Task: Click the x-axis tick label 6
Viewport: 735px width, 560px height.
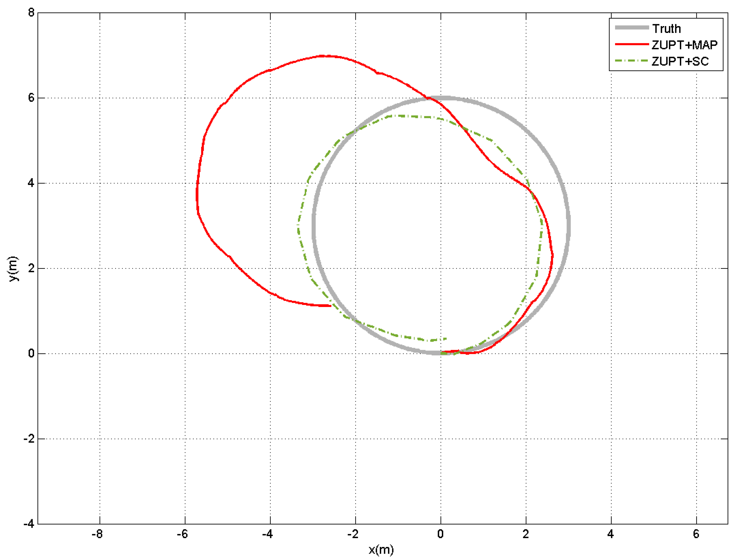Action: point(696,534)
